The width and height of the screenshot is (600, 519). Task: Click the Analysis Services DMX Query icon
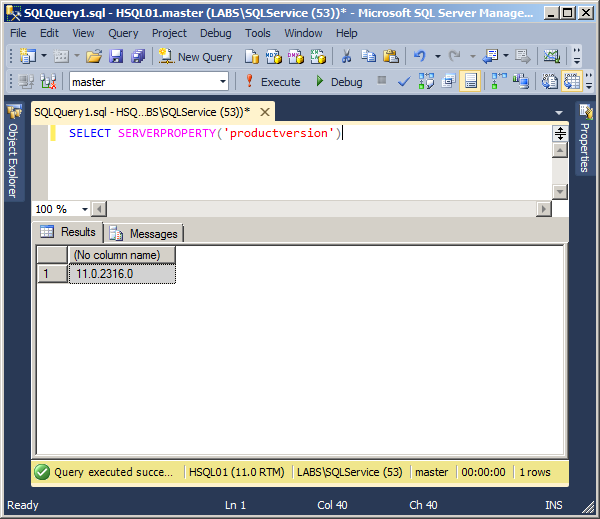[296, 57]
